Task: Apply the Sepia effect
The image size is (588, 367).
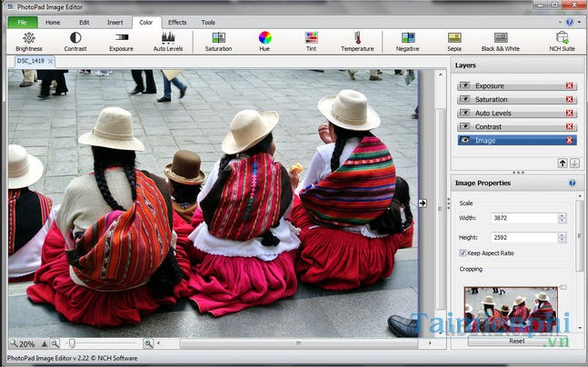Action: [x=454, y=41]
